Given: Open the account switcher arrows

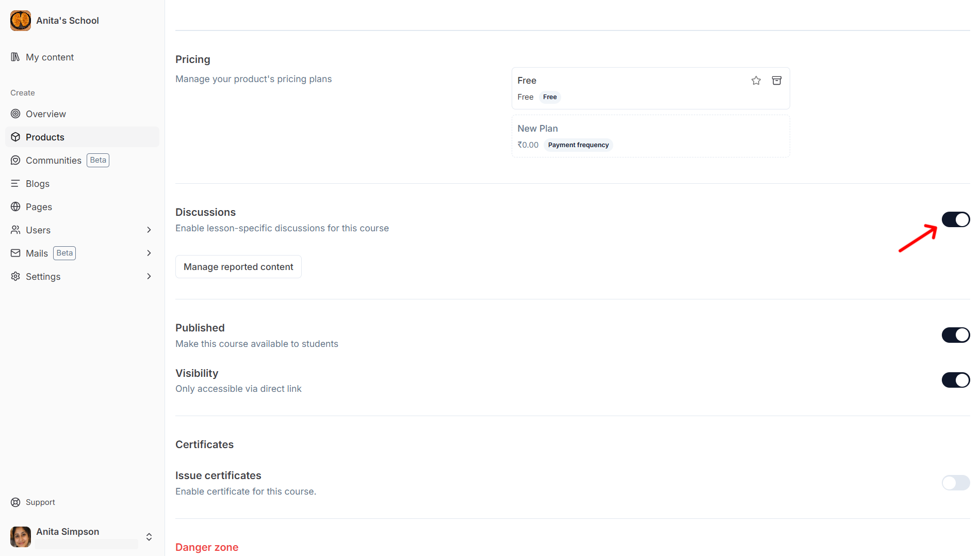Looking at the screenshot, I should click(x=149, y=537).
